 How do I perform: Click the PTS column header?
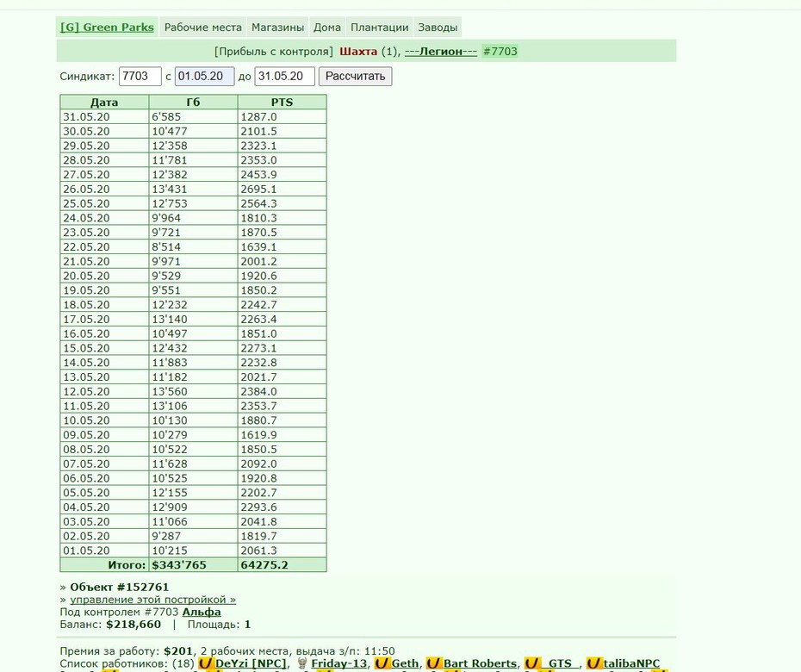[282, 102]
